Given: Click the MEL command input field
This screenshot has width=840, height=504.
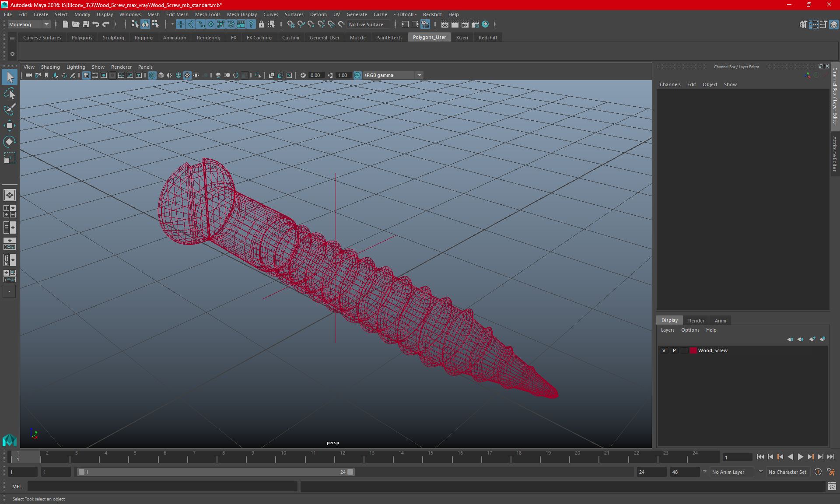Looking at the screenshot, I should pos(162,486).
